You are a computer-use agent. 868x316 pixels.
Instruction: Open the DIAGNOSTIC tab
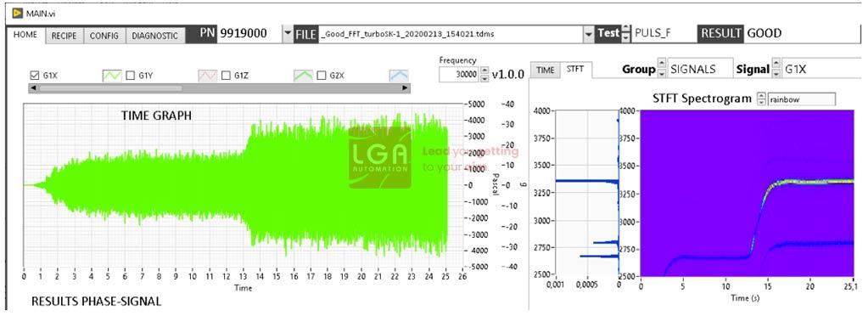tap(155, 36)
